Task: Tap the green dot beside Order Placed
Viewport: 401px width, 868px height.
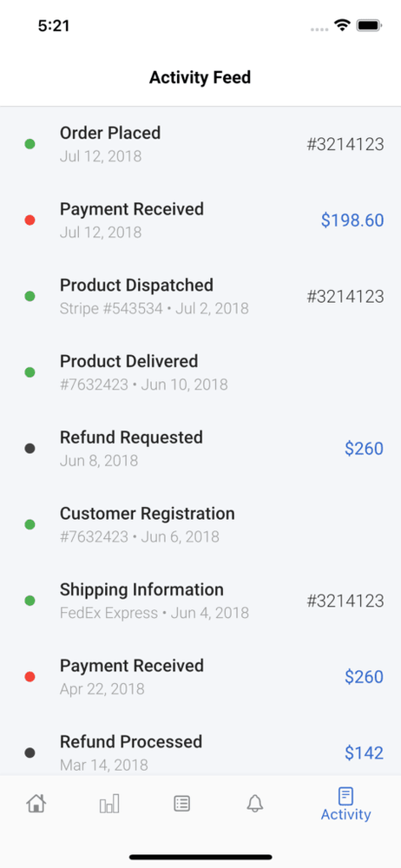Action: point(30,144)
